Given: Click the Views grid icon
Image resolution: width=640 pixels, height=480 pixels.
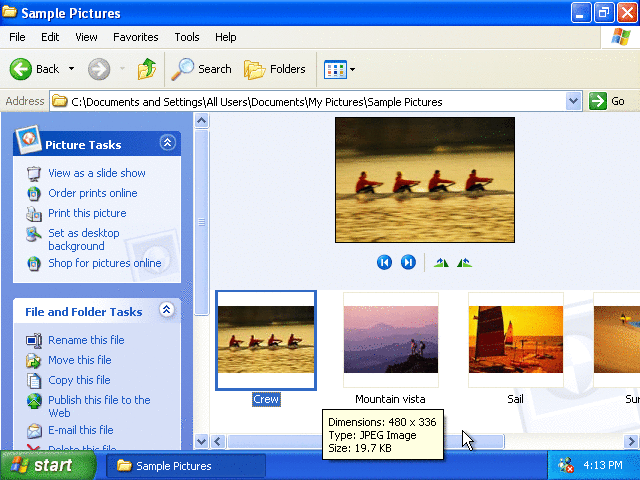Looking at the screenshot, I should 335,69.
